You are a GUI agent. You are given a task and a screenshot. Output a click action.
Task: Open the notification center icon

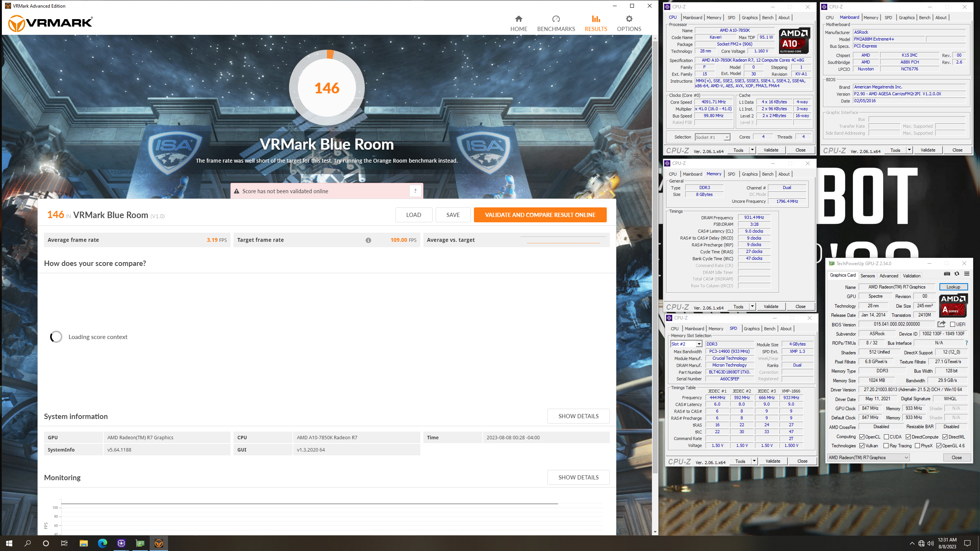(967, 543)
